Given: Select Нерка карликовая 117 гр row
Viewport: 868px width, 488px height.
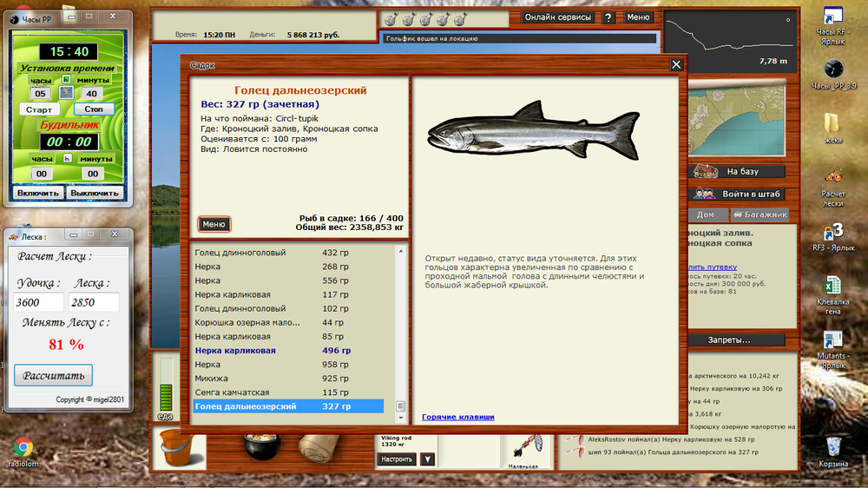Looking at the screenshot, I should [x=288, y=294].
